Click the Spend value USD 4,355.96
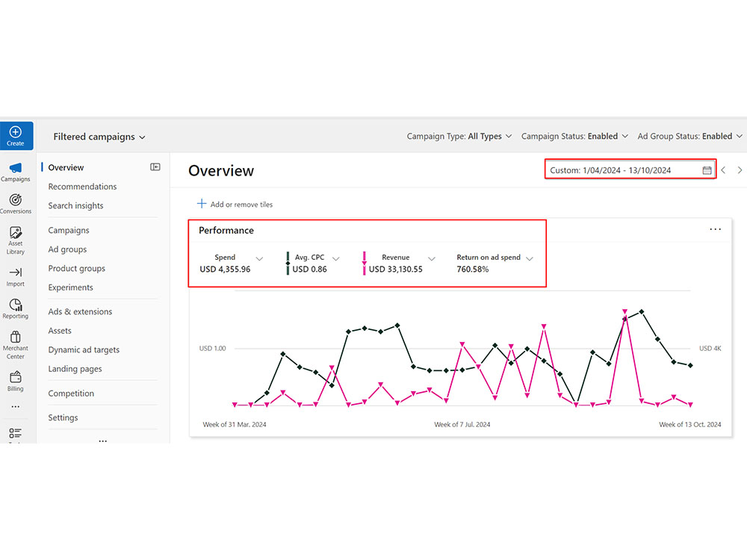Image resolution: width=747 pixels, height=560 pixels. (x=225, y=269)
